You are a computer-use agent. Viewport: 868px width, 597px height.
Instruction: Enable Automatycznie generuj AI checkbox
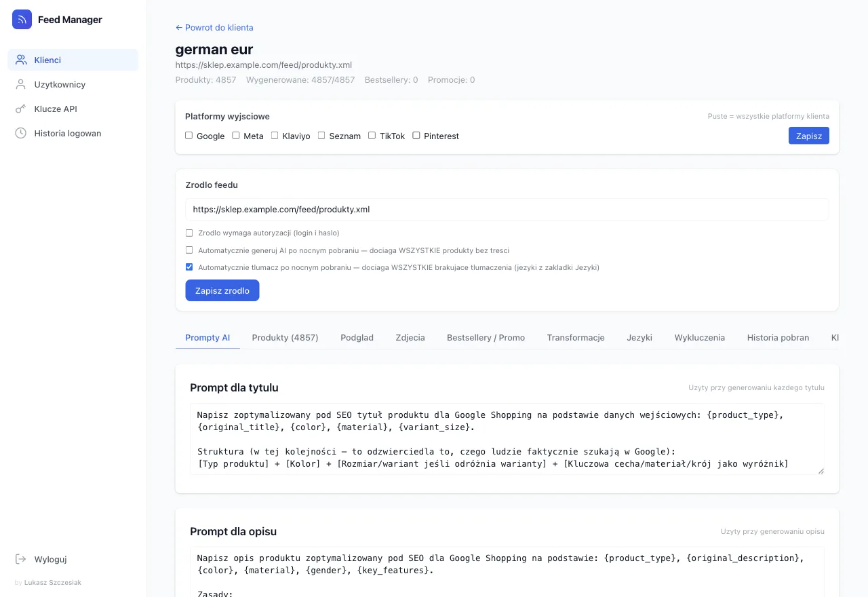tap(189, 250)
